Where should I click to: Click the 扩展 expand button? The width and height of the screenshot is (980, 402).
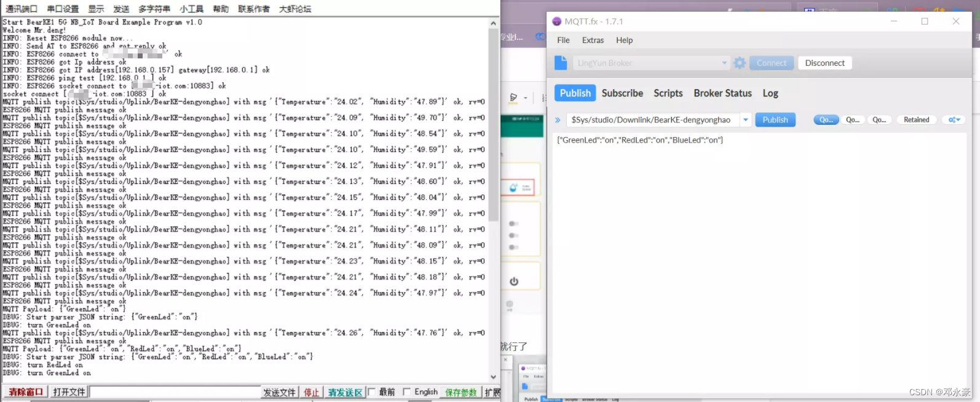click(492, 392)
